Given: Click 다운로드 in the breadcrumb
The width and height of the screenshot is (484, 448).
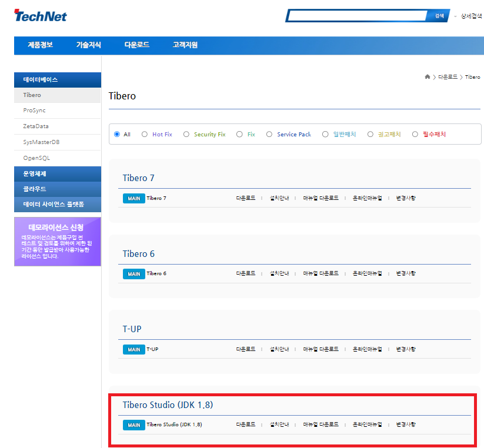Looking at the screenshot, I should (x=448, y=77).
